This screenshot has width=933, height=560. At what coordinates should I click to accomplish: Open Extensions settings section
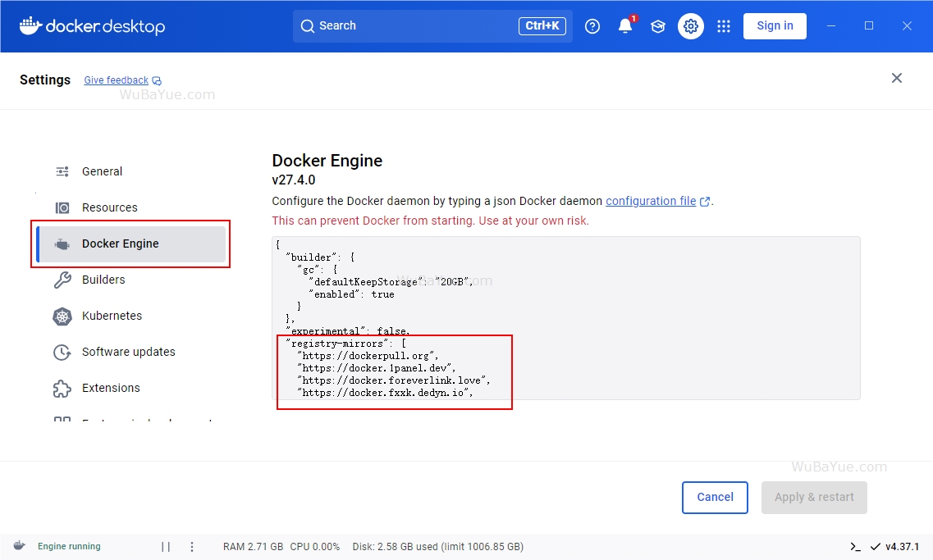pos(131,389)
